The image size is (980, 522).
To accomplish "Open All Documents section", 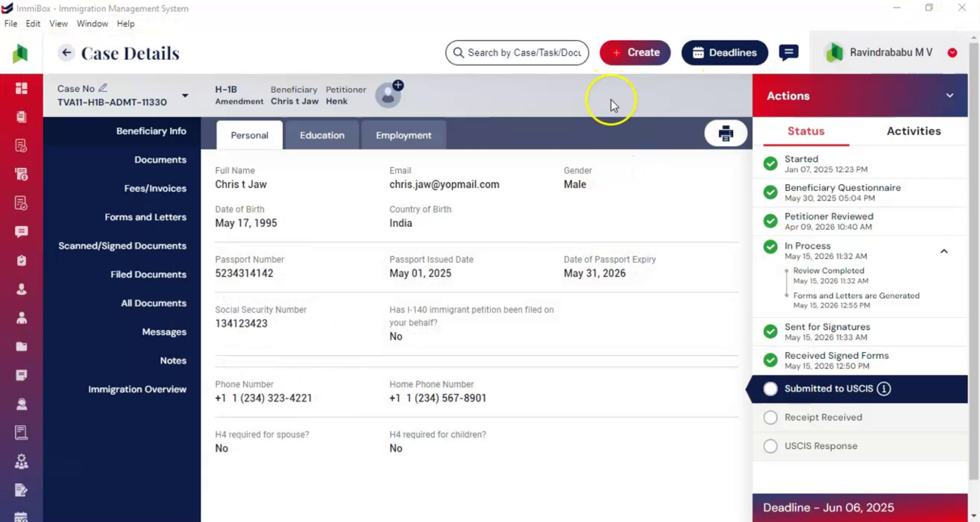I will [154, 303].
